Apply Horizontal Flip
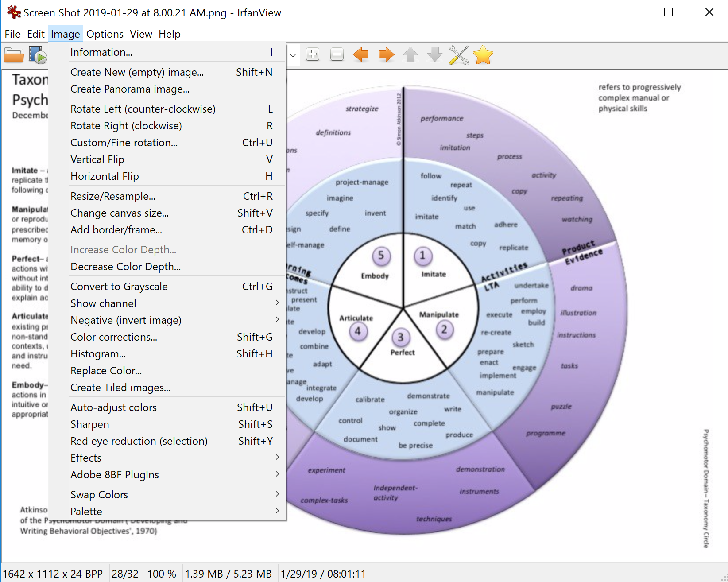 (x=167, y=176)
